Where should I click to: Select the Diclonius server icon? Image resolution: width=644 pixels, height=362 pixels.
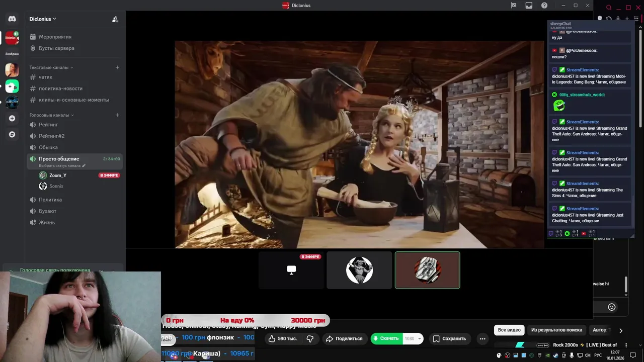pyautogui.click(x=12, y=38)
